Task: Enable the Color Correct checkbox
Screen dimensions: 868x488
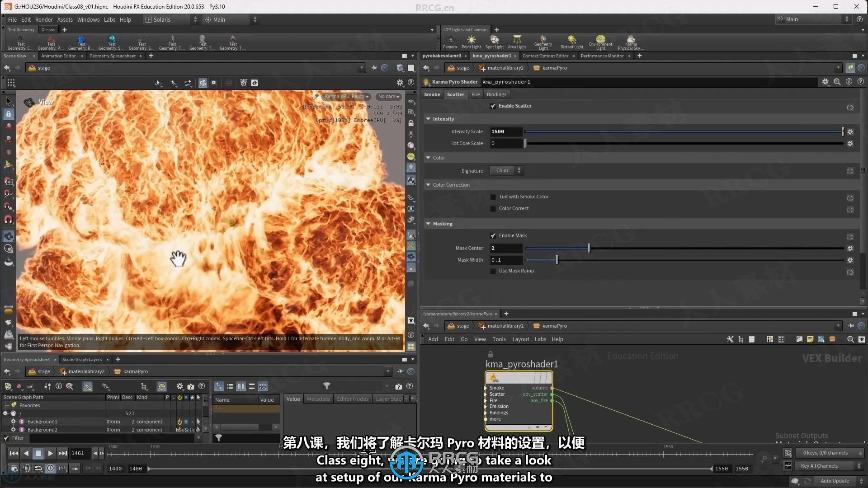Action: click(493, 209)
